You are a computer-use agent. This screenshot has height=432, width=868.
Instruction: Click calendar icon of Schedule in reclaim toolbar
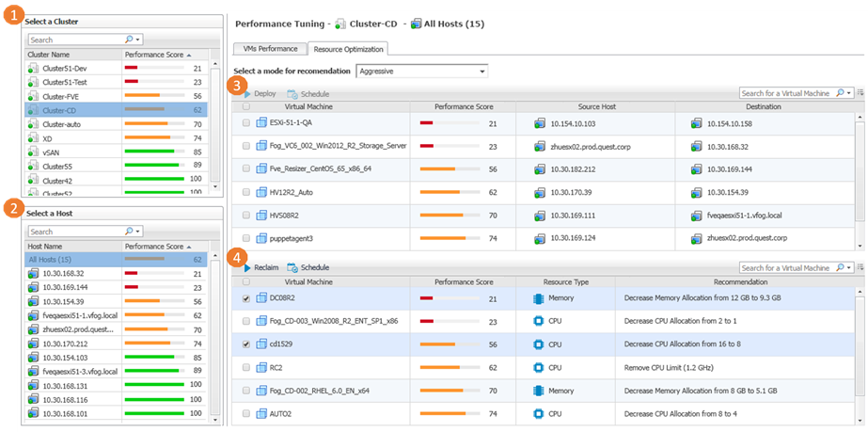292,267
